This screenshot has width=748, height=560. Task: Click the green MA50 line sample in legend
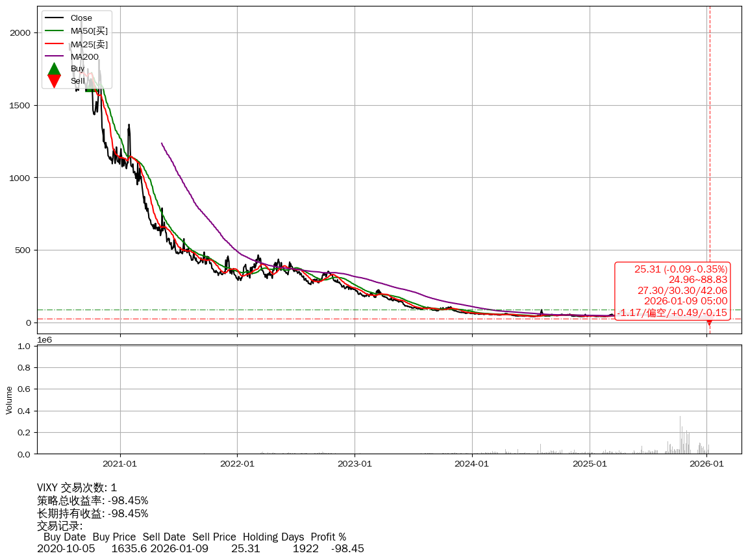(x=55, y=31)
